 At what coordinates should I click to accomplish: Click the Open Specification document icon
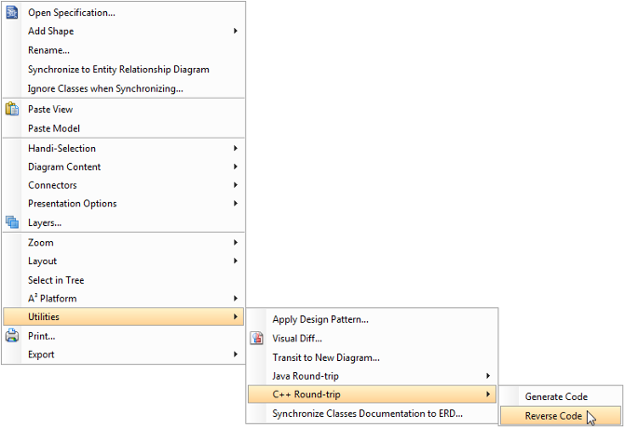point(12,12)
